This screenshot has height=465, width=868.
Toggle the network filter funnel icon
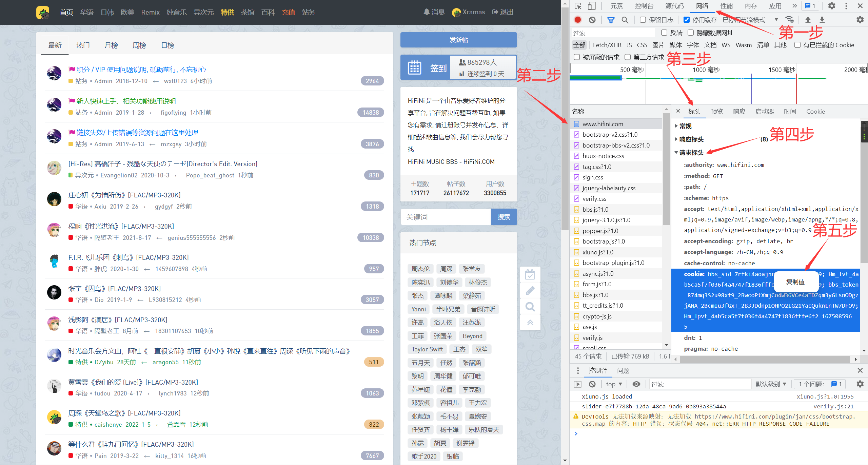pyautogui.click(x=611, y=20)
